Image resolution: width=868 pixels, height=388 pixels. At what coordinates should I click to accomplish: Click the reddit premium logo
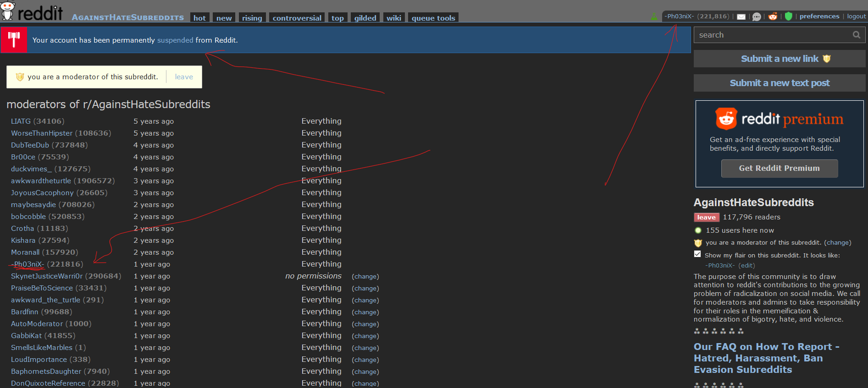780,119
